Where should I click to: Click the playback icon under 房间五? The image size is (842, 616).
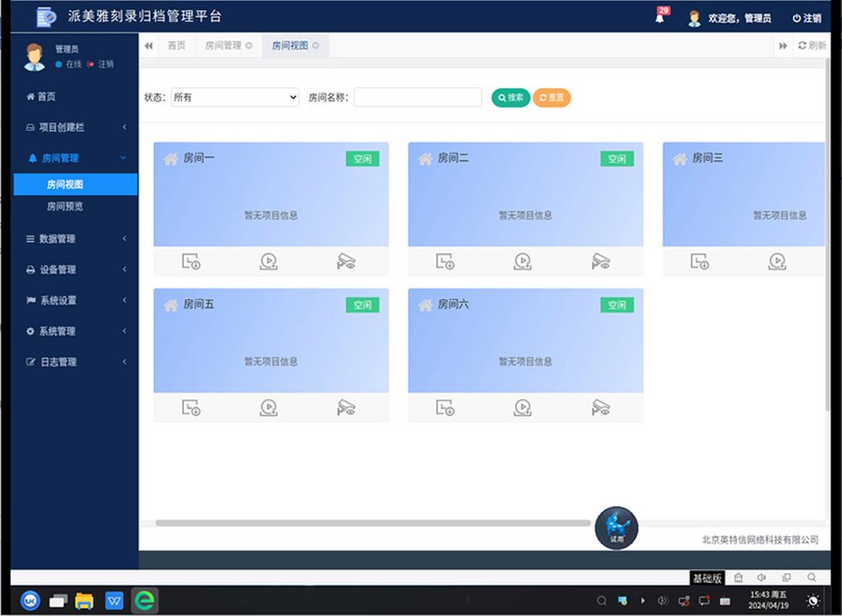tap(269, 408)
